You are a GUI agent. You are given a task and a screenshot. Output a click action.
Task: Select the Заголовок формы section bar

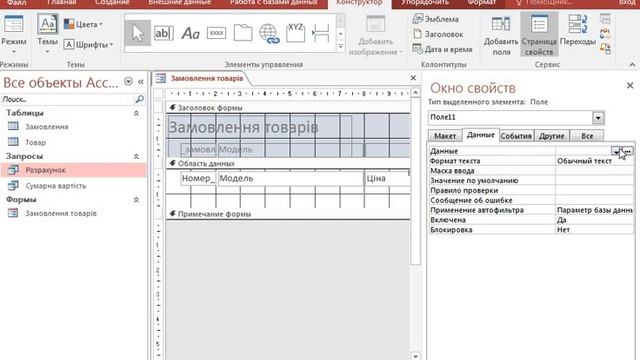point(288,108)
